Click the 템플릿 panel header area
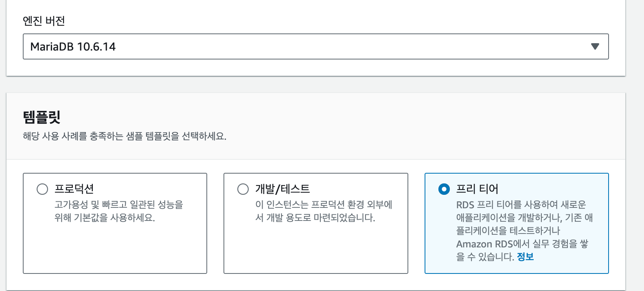The width and height of the screenshot is (644, 291). coord(315,126)
